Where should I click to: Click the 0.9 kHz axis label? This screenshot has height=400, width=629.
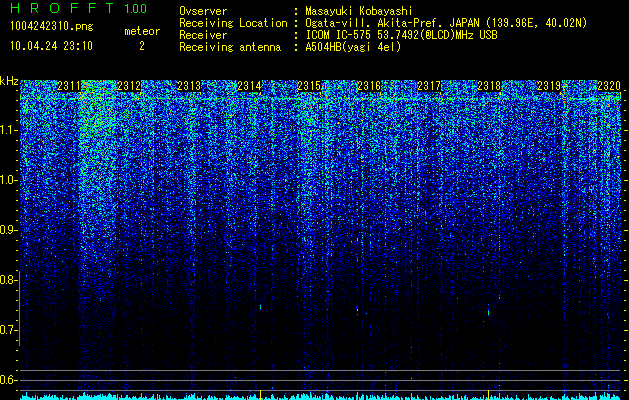pos(9,230)
